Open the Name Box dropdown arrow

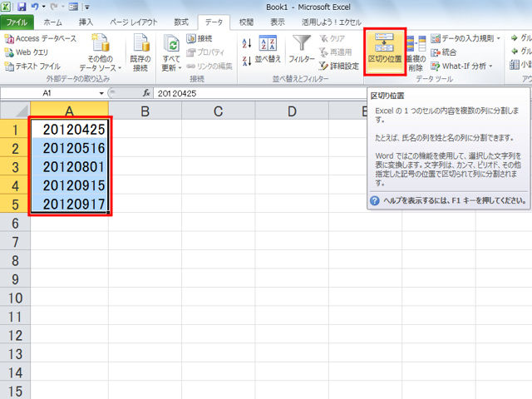(101, 93)
